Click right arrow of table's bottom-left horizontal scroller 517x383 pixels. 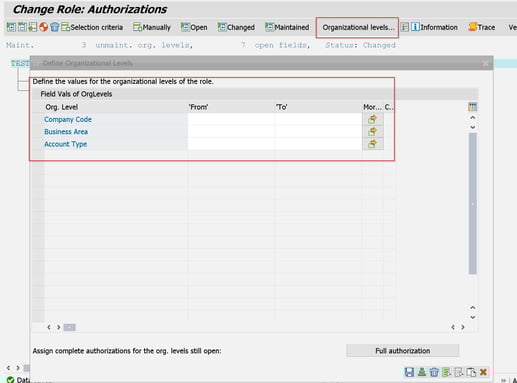(x=58, y=327)
